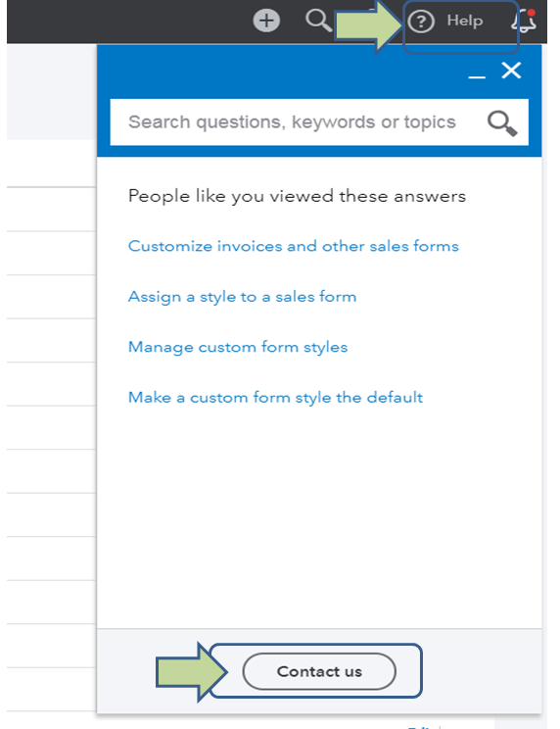Minimize the help panel

pyautogui.click(x=477, y=76)
